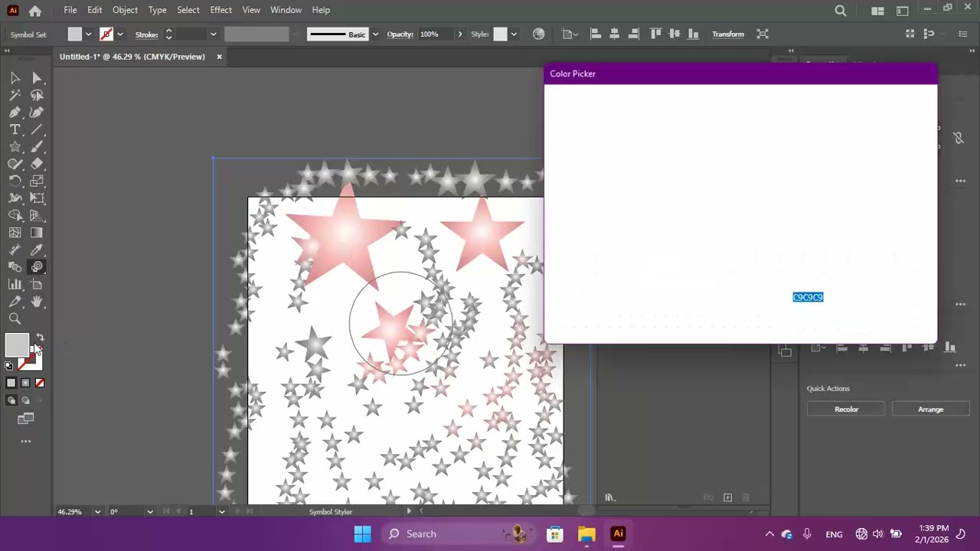Switch to Draw Normal mode
Screen dimensions: 980x551
click(11, 400)
